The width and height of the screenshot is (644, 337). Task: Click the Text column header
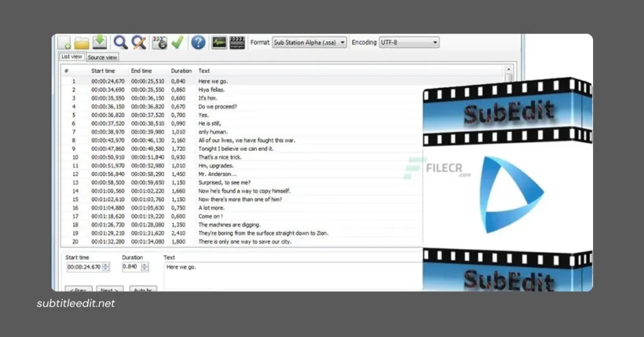(x=204, y=71)
